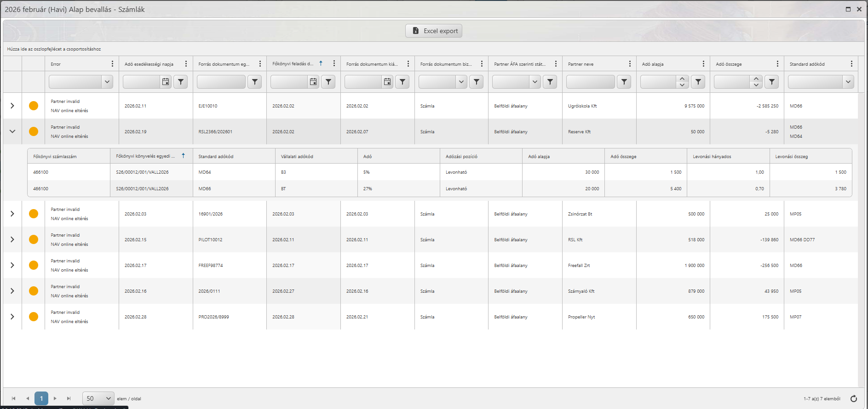Refresh the grid with the reload icon
The height and width of the screenshot is (409, 868).
[x=854, y=398]
